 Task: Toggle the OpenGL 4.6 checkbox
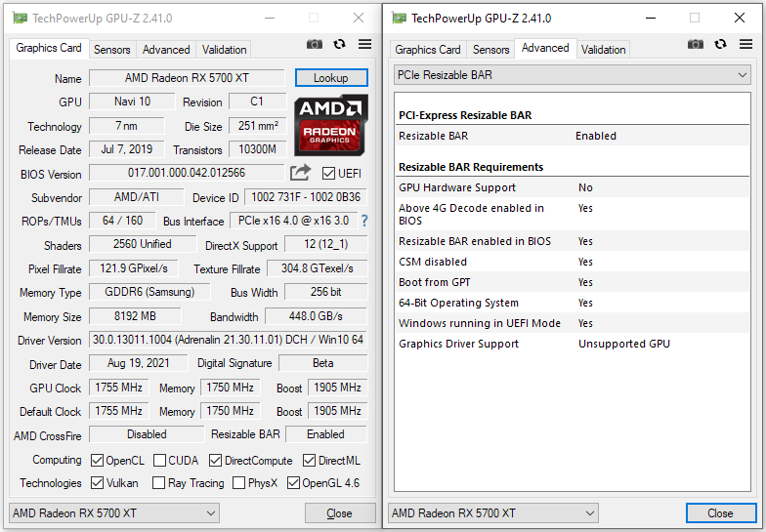293,482
